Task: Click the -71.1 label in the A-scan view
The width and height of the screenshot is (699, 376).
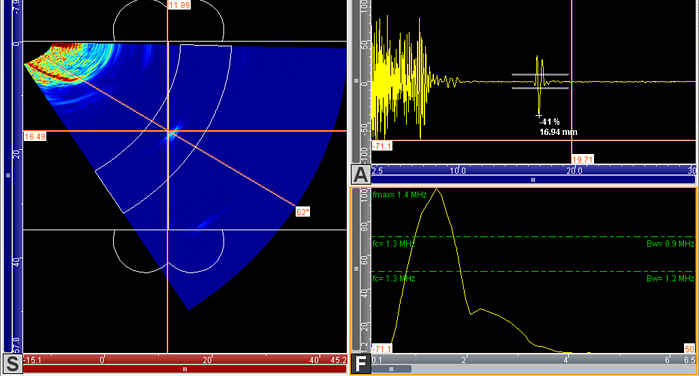Action: tap(382, 146)
